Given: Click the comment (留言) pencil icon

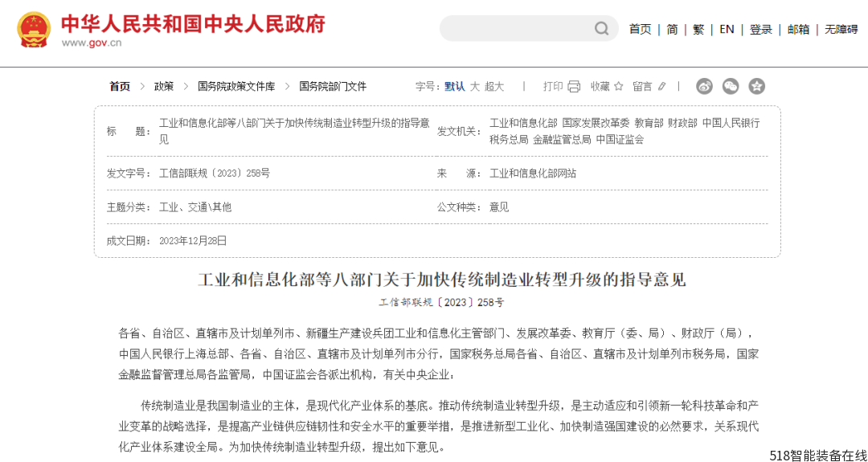Looking at the screenshot, I should click(662, 86).
